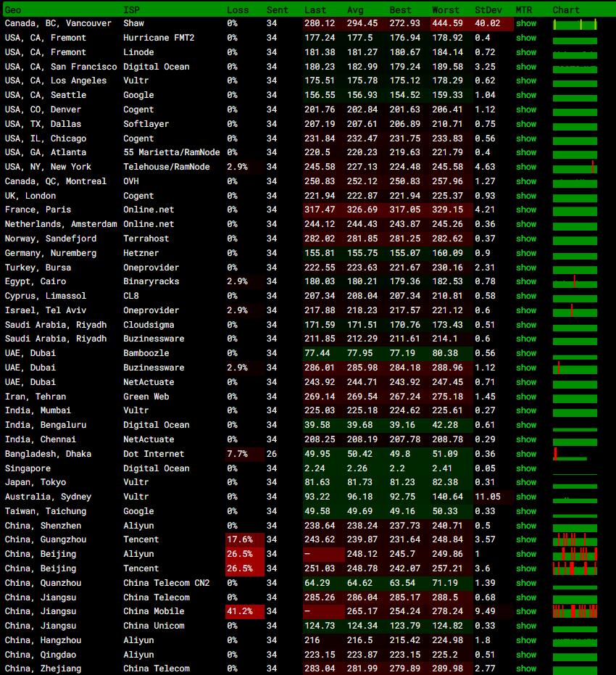616x675 pixels.
Task: Show MTR for China Hangzhou Aliyun
Action: coord(526,640)
